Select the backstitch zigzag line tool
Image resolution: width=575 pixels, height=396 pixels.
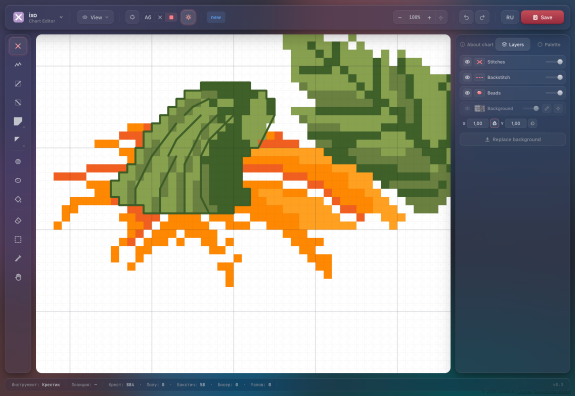pos(18,65)
